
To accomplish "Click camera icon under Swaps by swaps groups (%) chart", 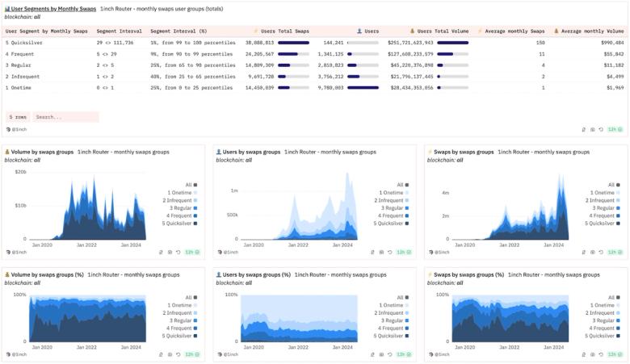I will pyautogui.click(x=592, y=354).
